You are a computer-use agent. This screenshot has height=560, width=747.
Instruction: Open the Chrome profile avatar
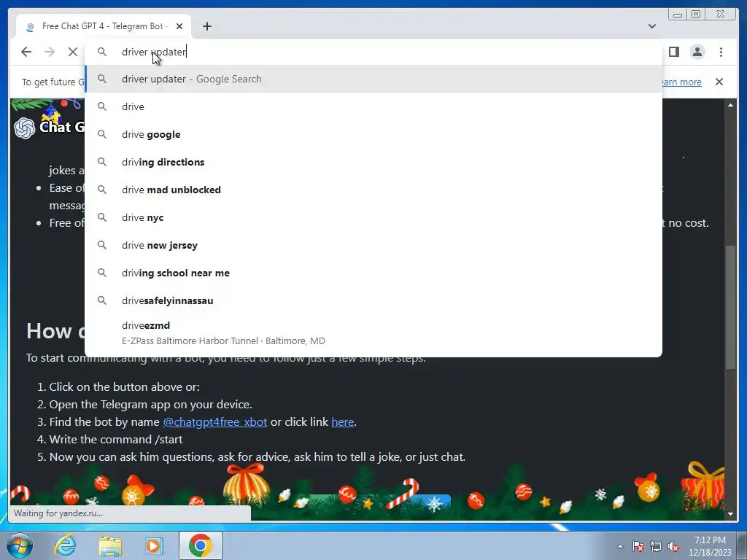(697, 52)
